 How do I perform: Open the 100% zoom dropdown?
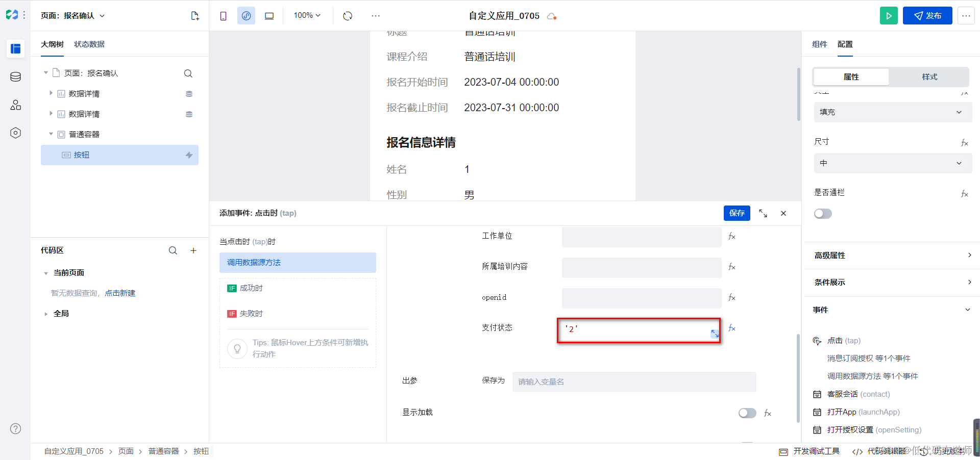coord(307,15)
